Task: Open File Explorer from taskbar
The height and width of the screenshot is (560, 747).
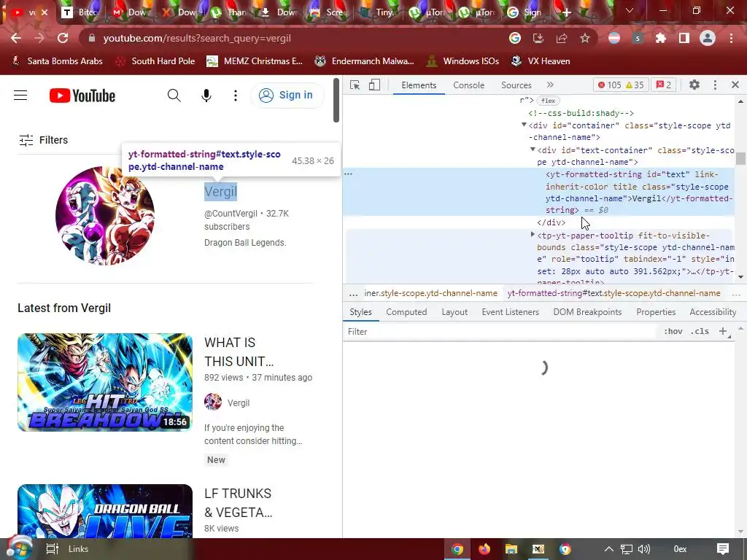Action: [511, 549]
